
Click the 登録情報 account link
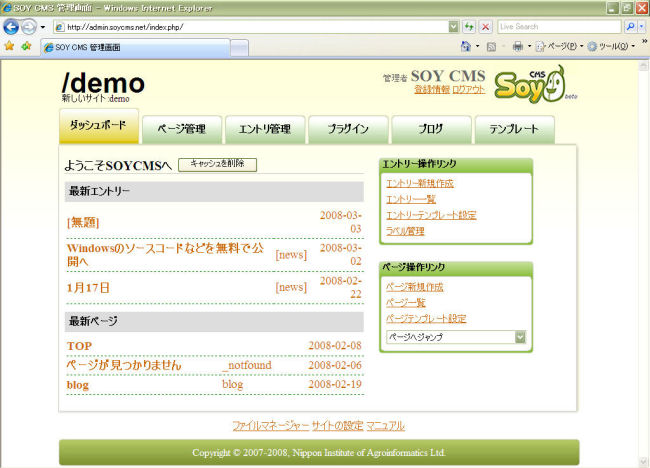tap(432, 89)
